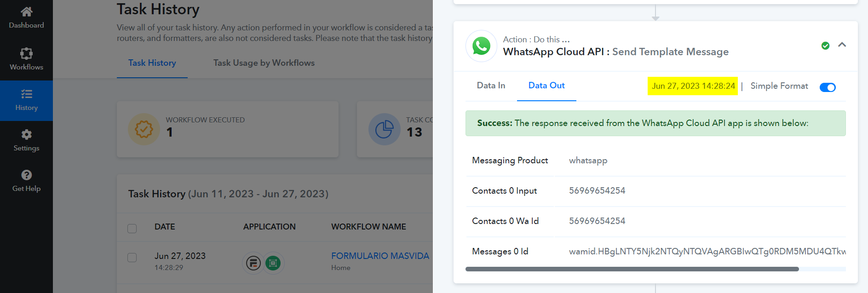This screenshot has height=293, width=868.
Task: Click the WhatsApp Cloud API logo icon
Action: pos(481,46)
